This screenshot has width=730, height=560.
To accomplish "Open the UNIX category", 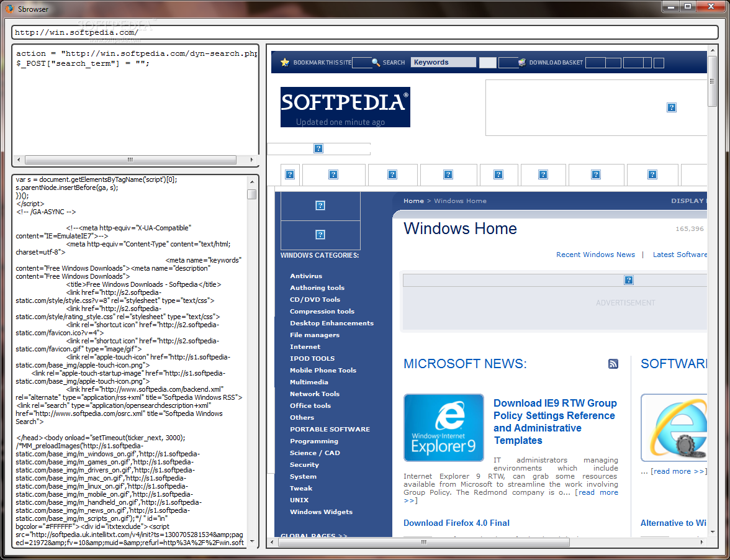I will pyautogui.click(x=299, y=500).
